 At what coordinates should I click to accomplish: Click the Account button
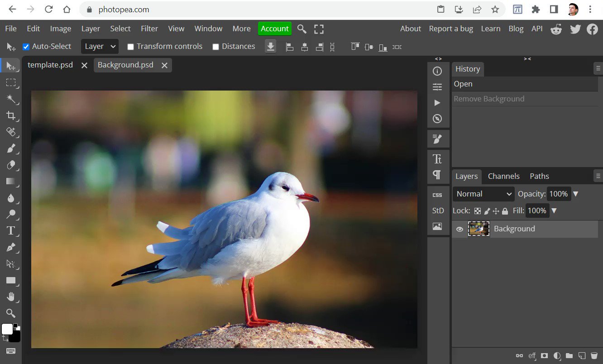click(274, 29)
